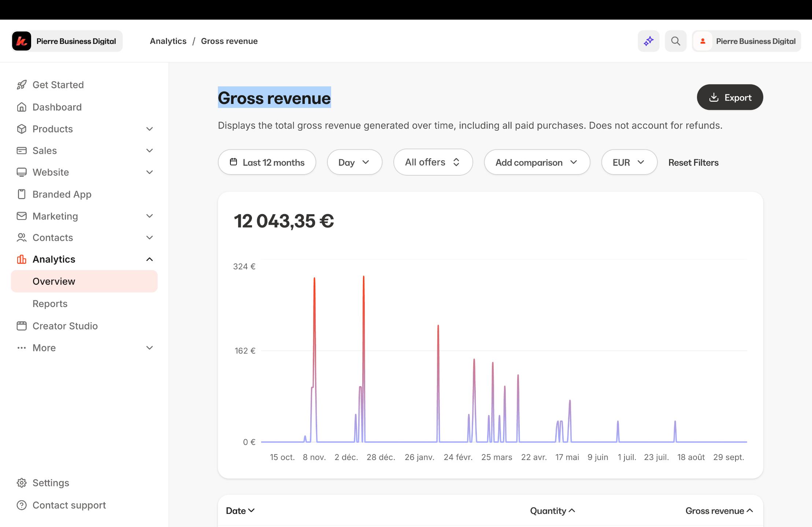This screenshot has width=812, height=527.
Task: Click the Get Started rocket icon
Action: [22, 85]
